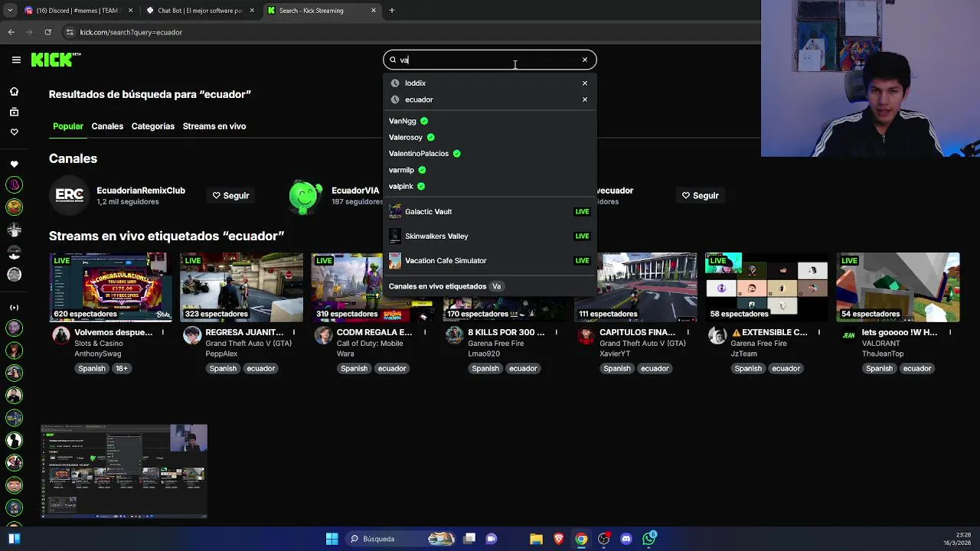Click ecuador tag under PeppAlex stream
980x551 pixels.
[x=260, y=369]
